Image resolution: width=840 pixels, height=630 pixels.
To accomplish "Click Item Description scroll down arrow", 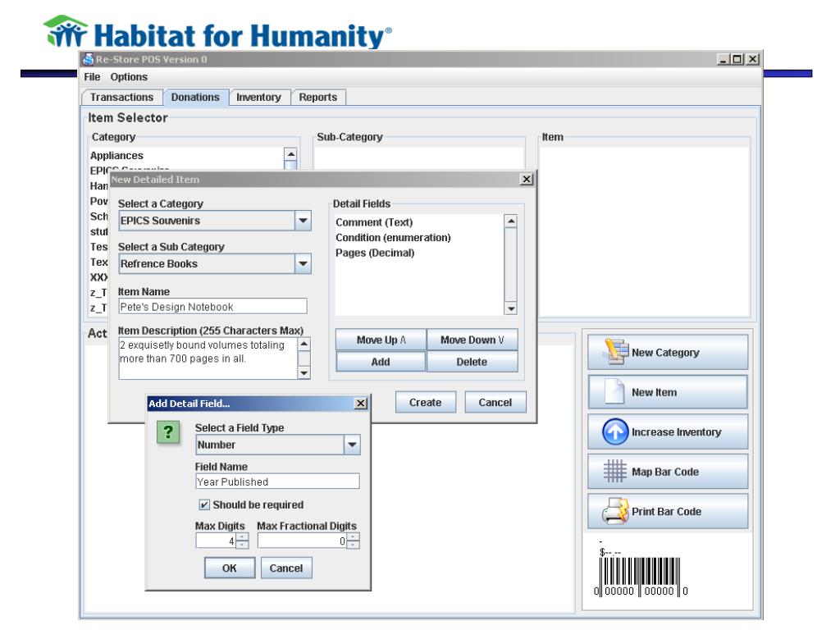I will pos(304,373).
